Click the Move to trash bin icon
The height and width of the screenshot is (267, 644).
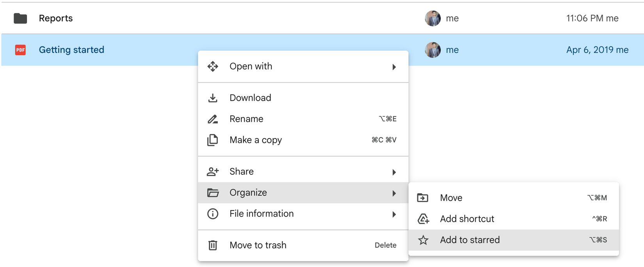tap(213, 245)
